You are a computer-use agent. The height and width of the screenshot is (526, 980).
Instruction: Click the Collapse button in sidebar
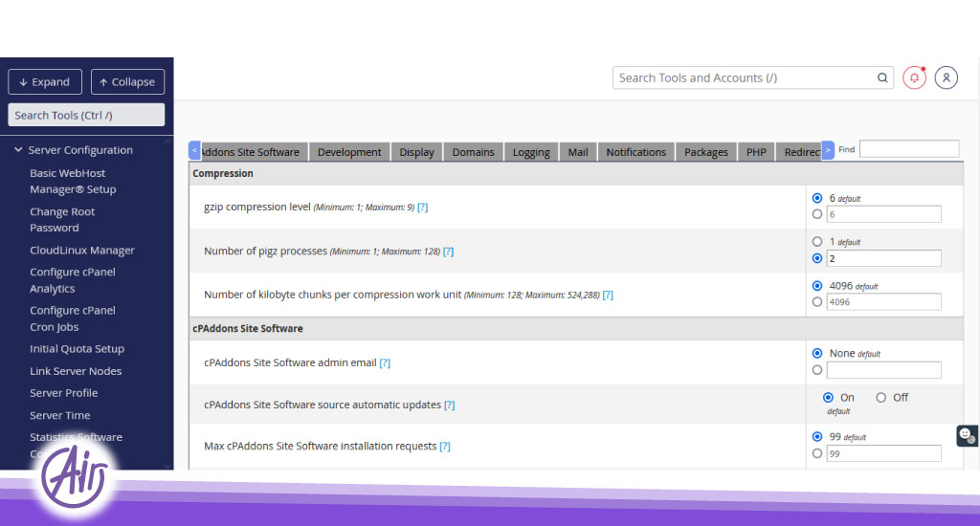tap(127, 82)
